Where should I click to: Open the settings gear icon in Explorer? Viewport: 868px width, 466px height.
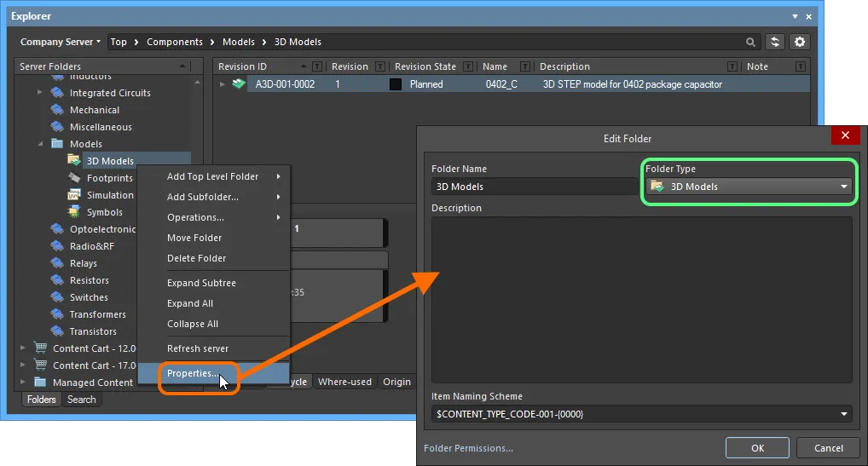point(800,42)
